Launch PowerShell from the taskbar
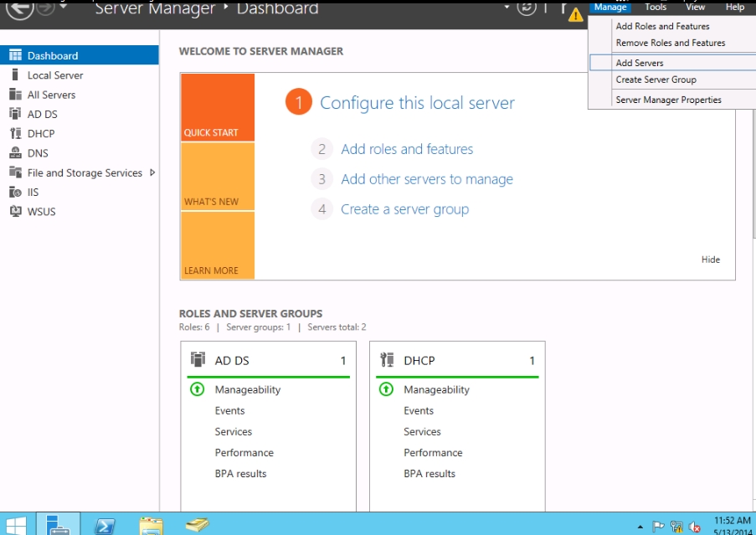The image size is (756, 535). (105, 525)
